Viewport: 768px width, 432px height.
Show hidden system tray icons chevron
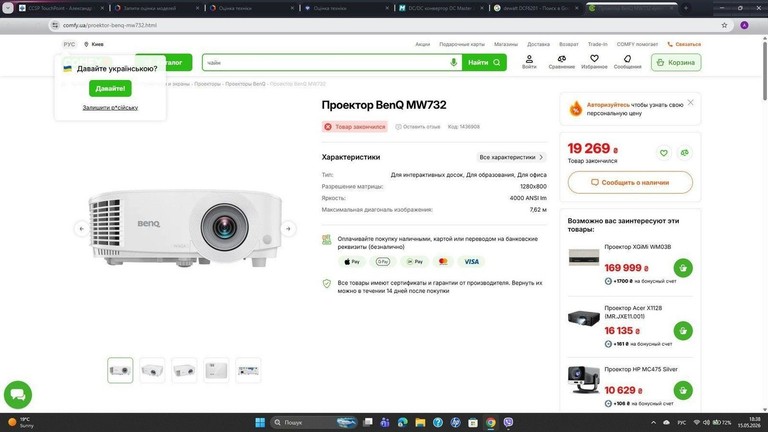coord(653,422)
